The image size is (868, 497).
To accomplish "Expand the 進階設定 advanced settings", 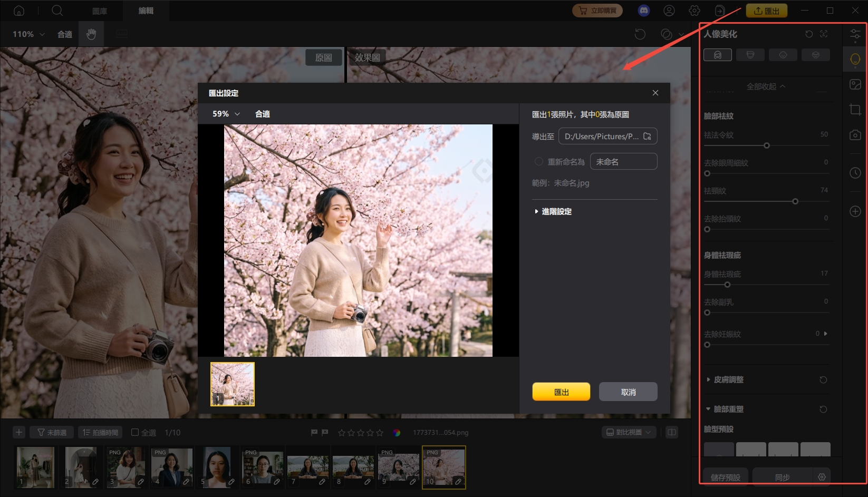I will tap(553, 211).
